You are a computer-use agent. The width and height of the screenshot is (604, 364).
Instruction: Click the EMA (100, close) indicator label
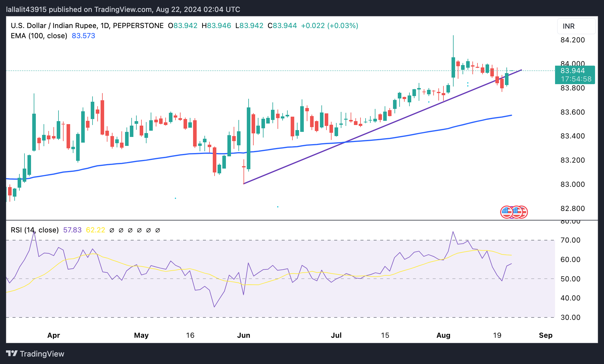[x=39, y=36]
